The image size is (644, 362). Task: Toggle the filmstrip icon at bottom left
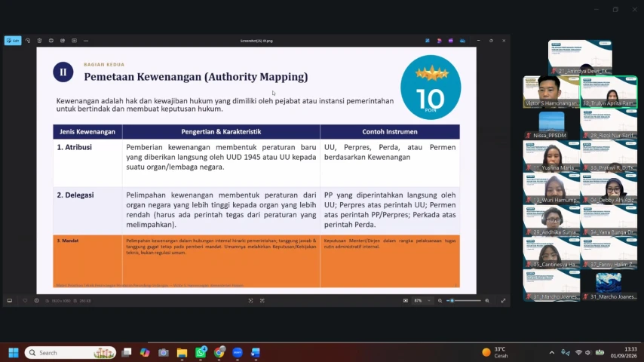click(x=10, y=301)
